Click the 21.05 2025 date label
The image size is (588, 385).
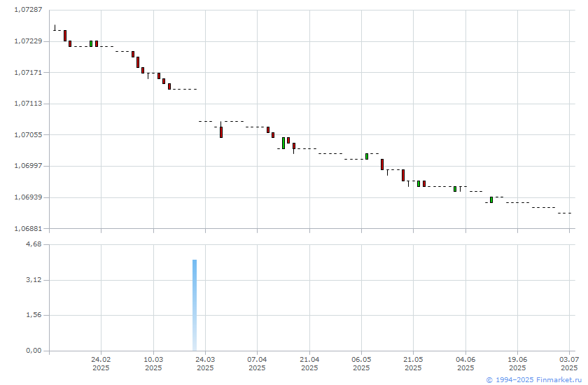[413, 363]
